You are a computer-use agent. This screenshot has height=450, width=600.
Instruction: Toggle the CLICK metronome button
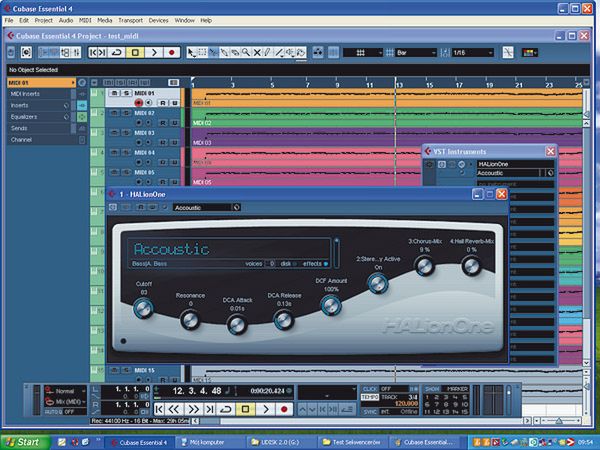pyautogui.click(x=370, y=389)
